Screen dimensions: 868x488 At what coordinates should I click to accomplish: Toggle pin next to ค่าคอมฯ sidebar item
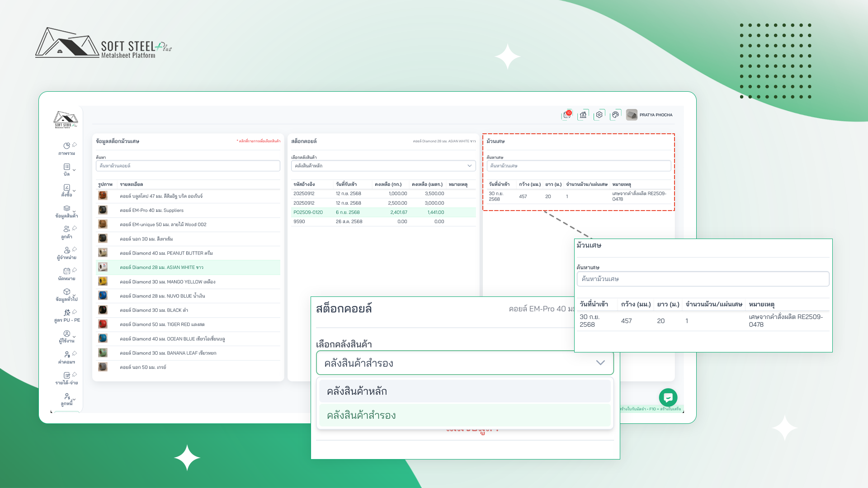click(75, 353)
